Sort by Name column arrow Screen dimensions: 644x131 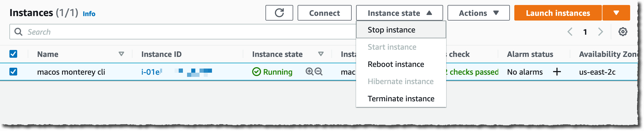click(121, 54)
